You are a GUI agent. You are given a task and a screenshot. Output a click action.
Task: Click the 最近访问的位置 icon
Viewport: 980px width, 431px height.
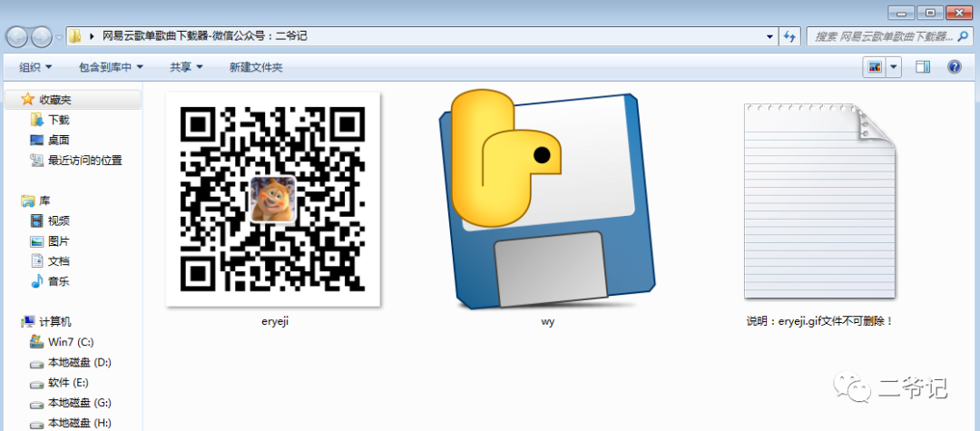click(x=37, y=161)
